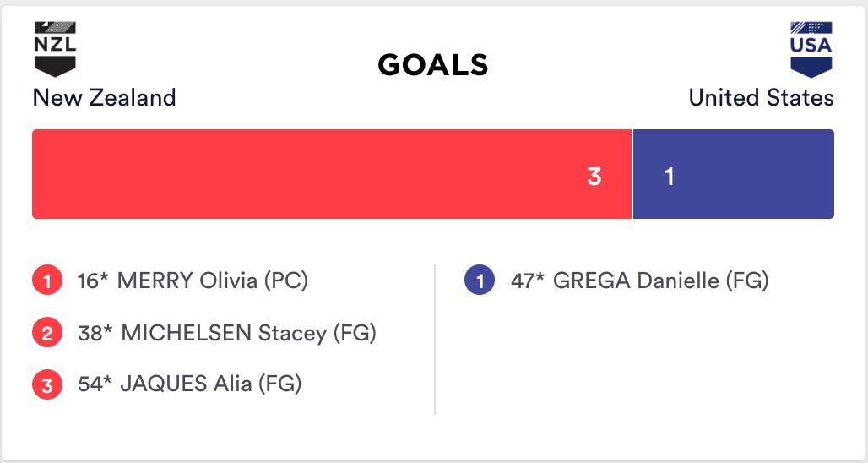The width and height of the screenshot is (868, 463).
Task: Open the United States team name
Action: pyautogui.click(x=761, y=98)
